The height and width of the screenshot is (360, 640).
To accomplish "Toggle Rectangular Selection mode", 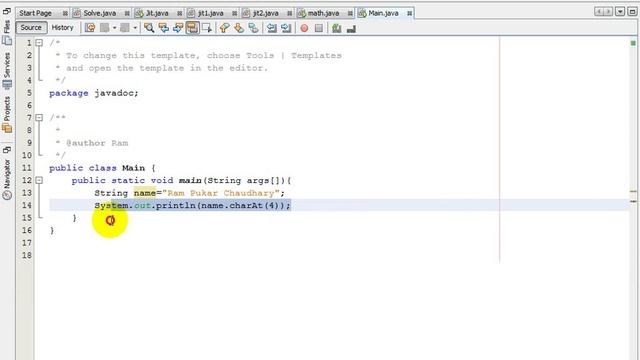I will tap(207, 28).
